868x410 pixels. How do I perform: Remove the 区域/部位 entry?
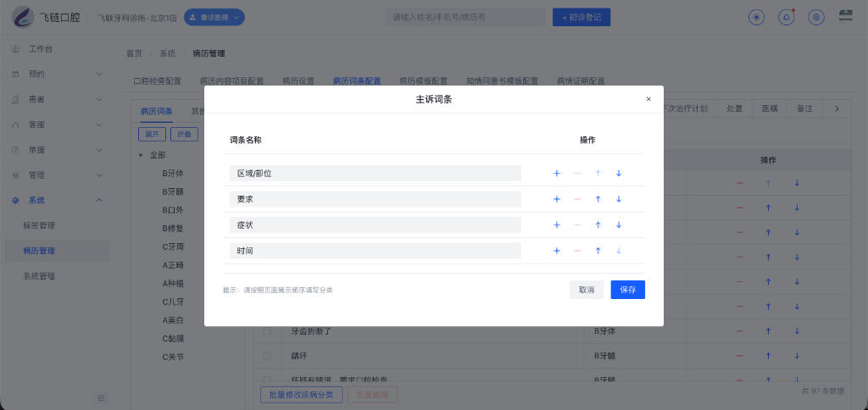coord(577,173)
